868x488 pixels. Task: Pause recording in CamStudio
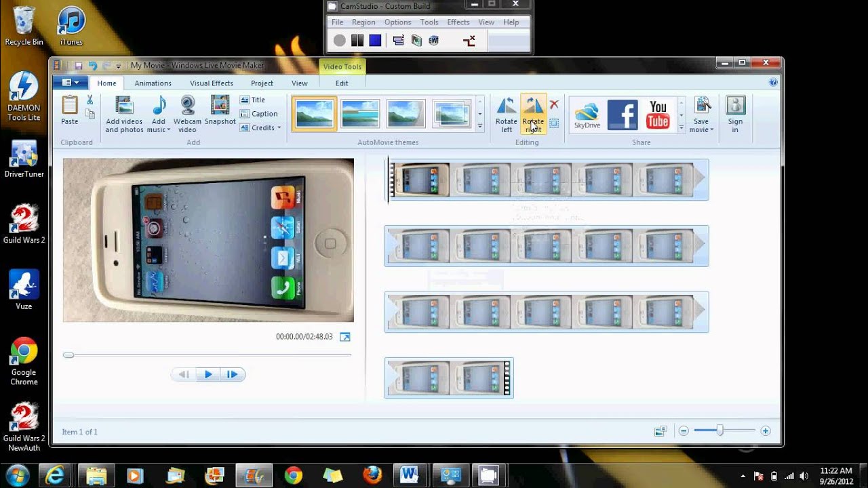click(x=357, y=41)
